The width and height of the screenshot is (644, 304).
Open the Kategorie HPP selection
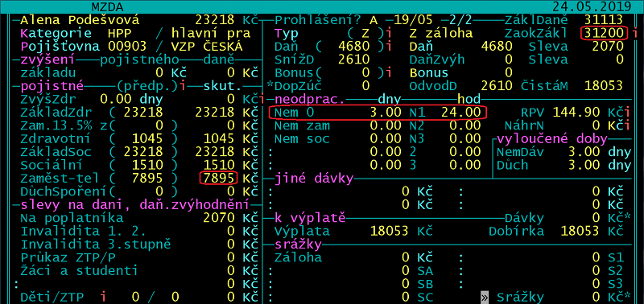(122, 33)
